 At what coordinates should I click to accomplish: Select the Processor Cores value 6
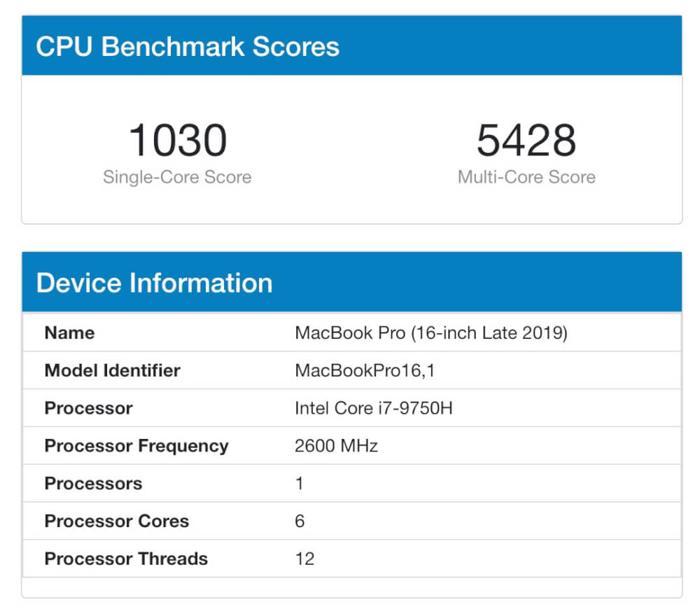tap(300, 521)
